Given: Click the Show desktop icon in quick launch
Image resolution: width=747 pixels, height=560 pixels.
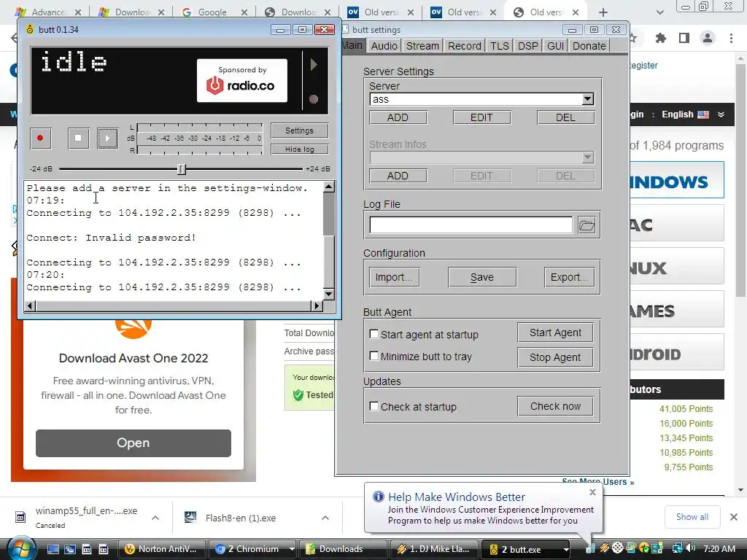Looking at the screenshot, I should pyautogui.click(x=53, y=549).
